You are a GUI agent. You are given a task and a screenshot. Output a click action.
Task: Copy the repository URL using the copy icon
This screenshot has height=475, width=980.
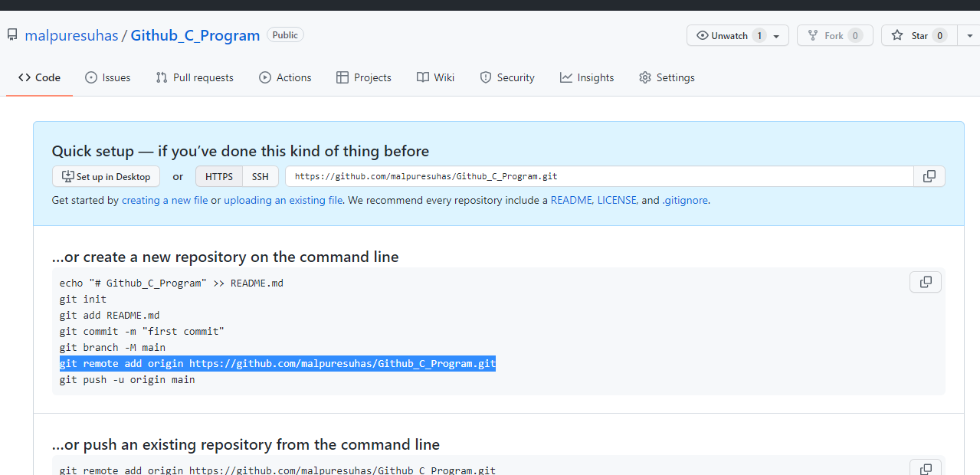pos(929,176)
